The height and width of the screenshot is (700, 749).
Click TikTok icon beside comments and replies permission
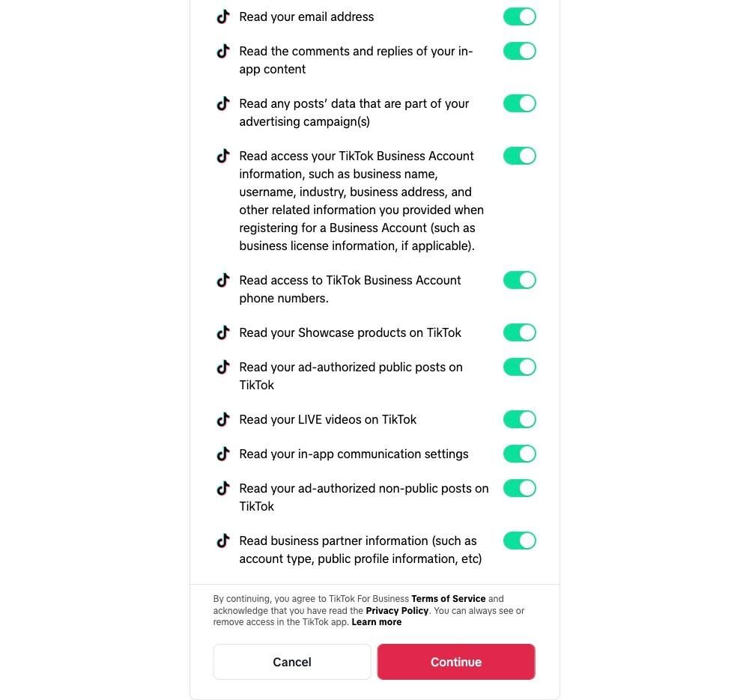point(223,51)
